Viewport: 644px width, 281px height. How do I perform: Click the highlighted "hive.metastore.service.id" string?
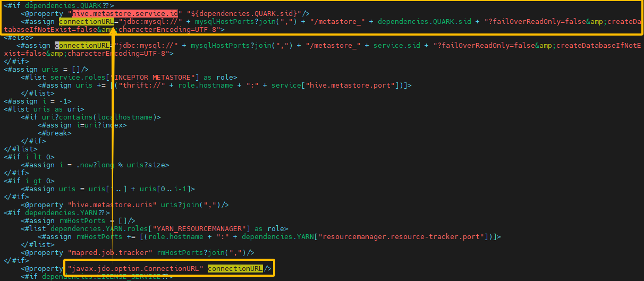pyautogui.click(x=124, y=13)
